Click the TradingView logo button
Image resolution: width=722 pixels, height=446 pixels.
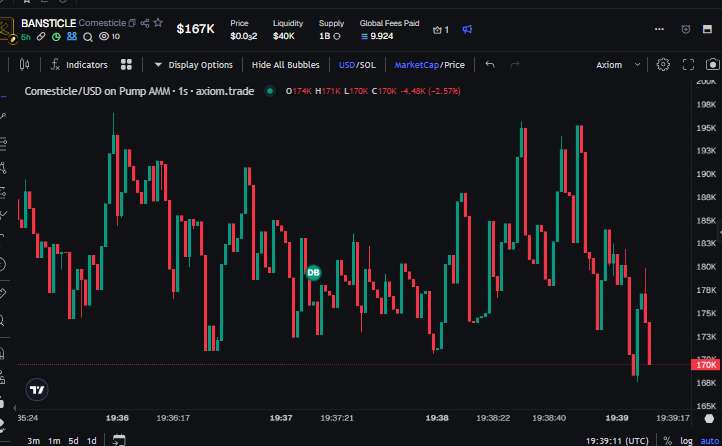pyautogui.click(x=37, y=390)
